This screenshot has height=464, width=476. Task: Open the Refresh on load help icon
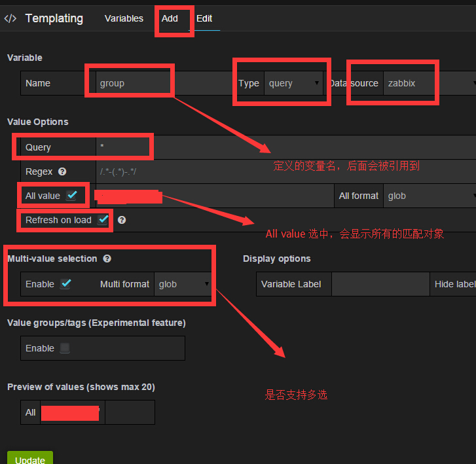[122, 220]
